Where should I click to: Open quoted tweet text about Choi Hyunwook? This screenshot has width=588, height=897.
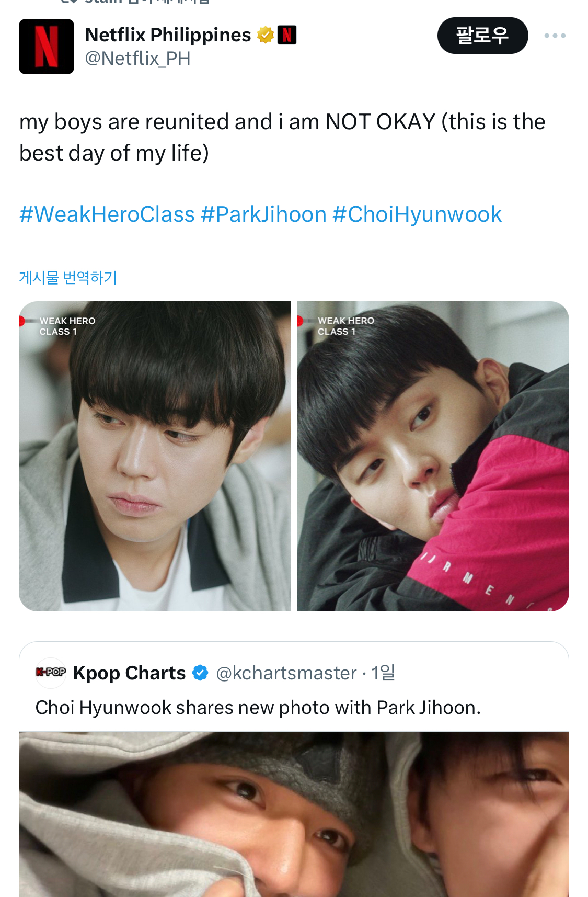[x=258, y=708]
